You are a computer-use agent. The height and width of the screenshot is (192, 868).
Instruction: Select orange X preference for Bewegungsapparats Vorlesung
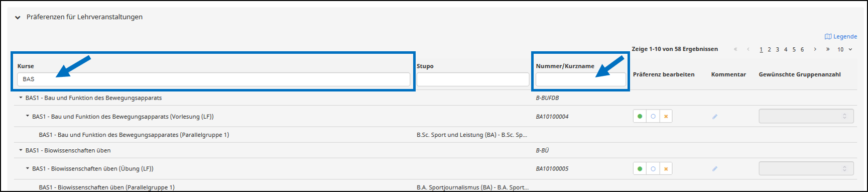(x=666, y=117)
